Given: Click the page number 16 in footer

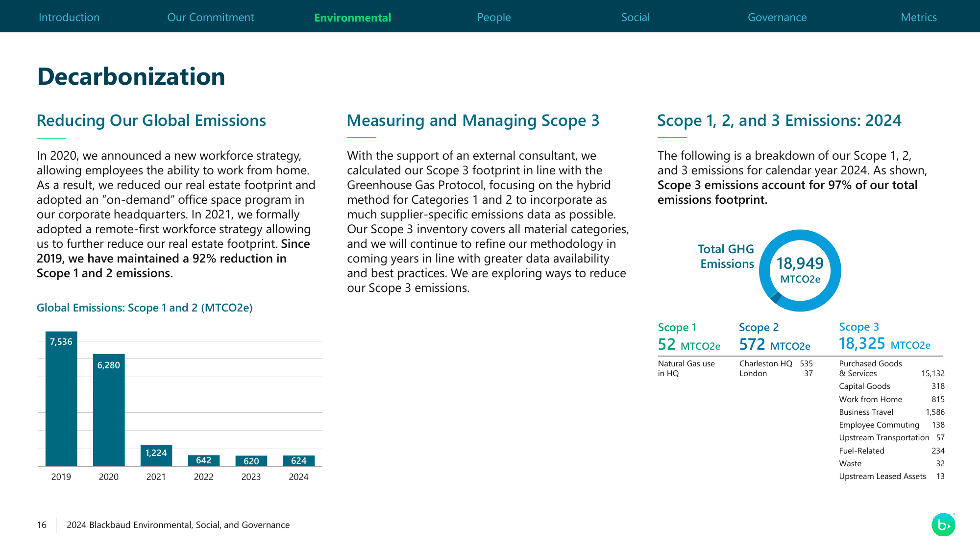Looking at the screenshot, I should (42, 525).
